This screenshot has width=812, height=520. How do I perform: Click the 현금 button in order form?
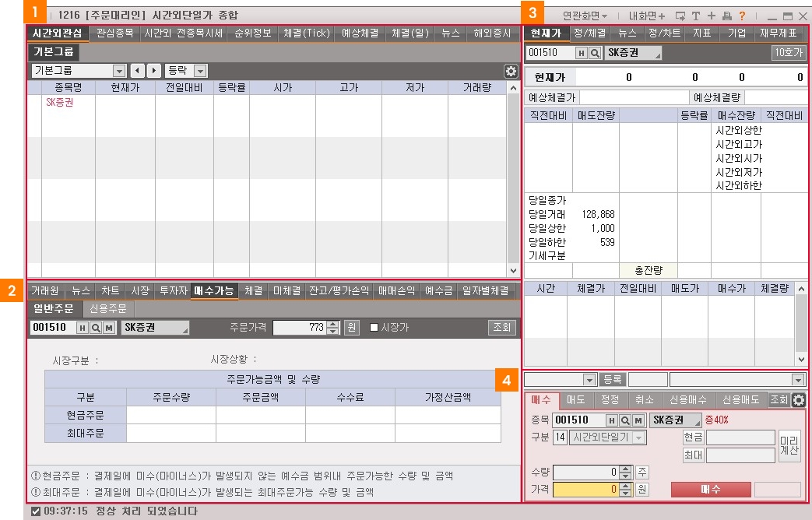pyautogui.click(x=693, y=437)
